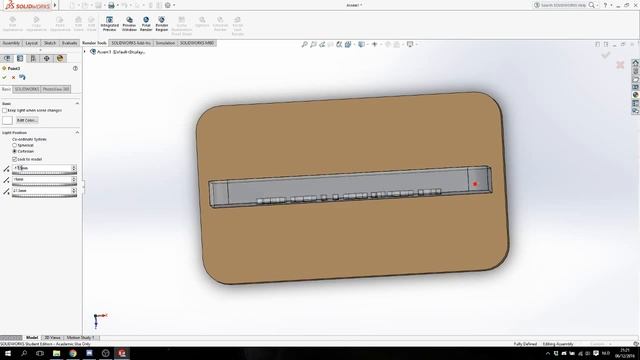Image resolution: width=640 pixels, height=360 pixels.
Task: Open the DimXpertManager crosshair panel tab
Action: 47,58
